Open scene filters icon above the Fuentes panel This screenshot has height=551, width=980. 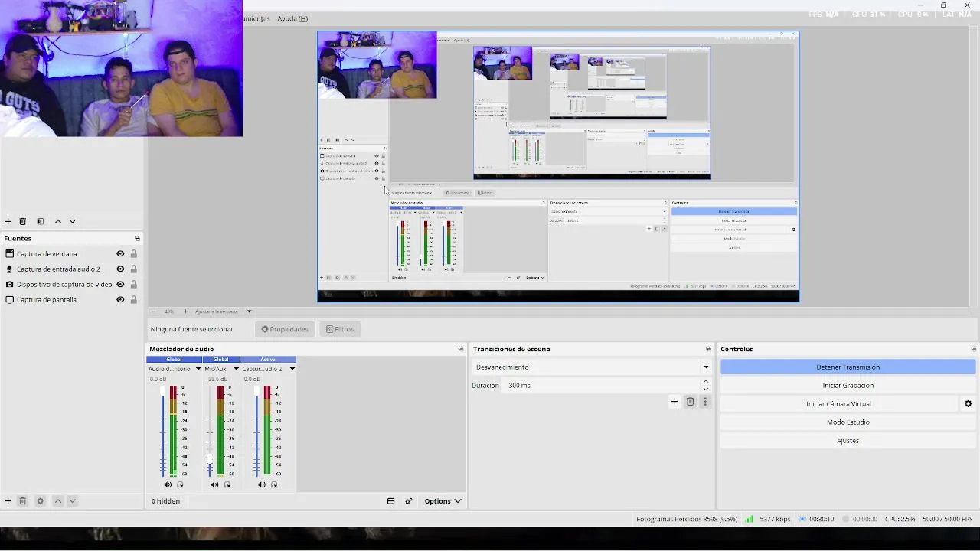(40, 221)
